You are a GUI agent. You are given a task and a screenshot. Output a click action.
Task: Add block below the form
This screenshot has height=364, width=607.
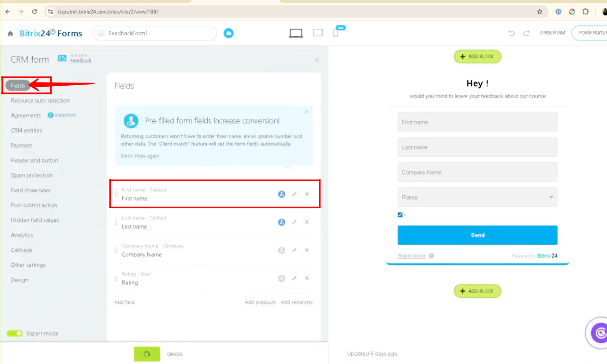[x=477, y=291]
